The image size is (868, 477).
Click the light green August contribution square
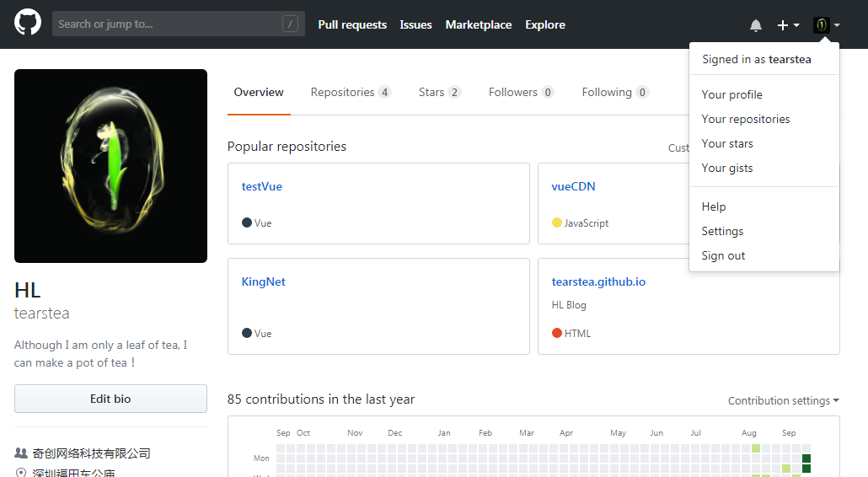[756, 448]
